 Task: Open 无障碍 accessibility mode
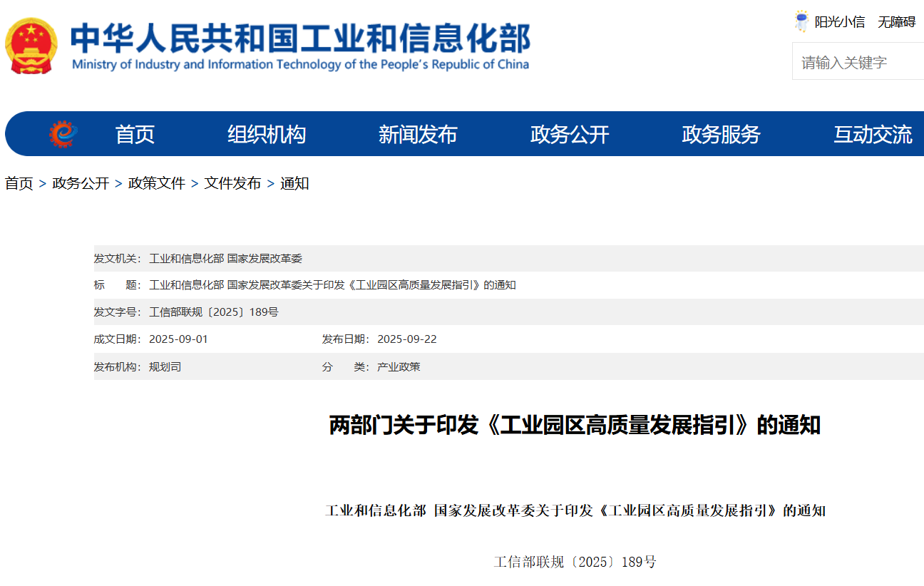[898, 21]
